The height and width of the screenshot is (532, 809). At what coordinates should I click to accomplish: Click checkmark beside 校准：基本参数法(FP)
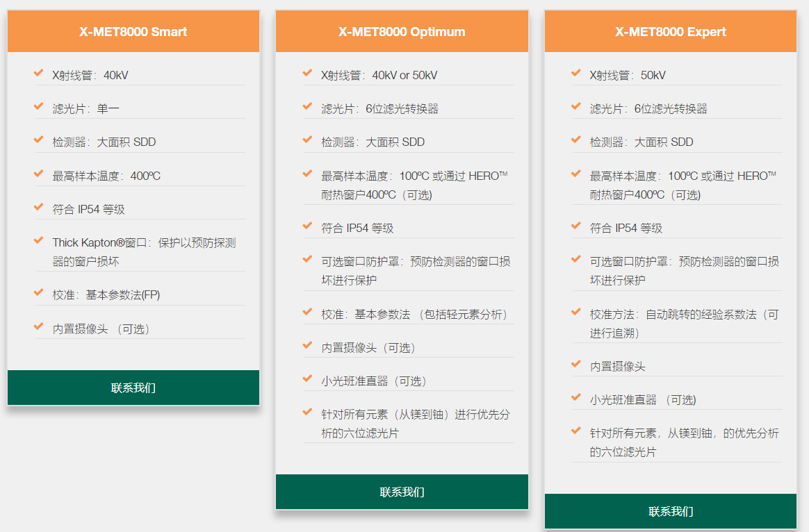tap(39, 293)
